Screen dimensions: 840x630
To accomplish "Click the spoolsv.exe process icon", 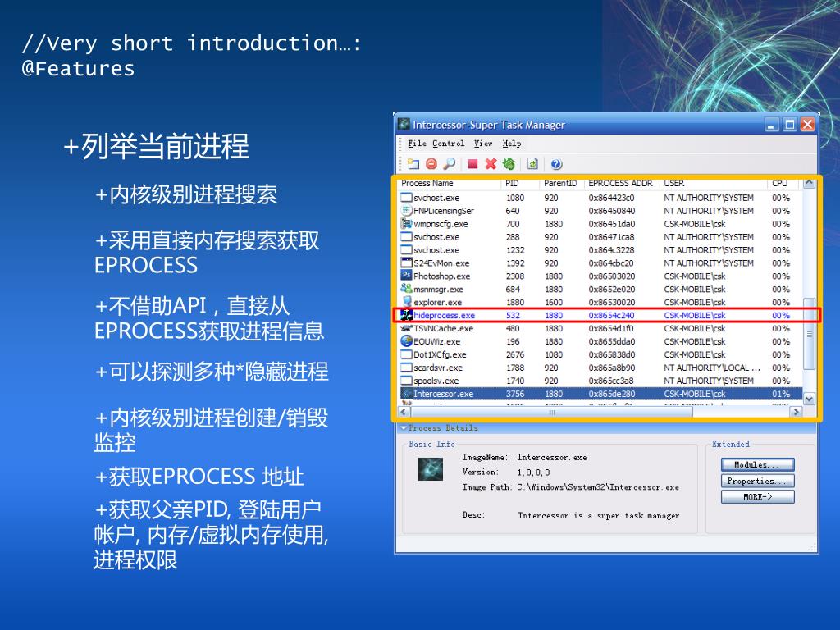I will pos(406,381).
